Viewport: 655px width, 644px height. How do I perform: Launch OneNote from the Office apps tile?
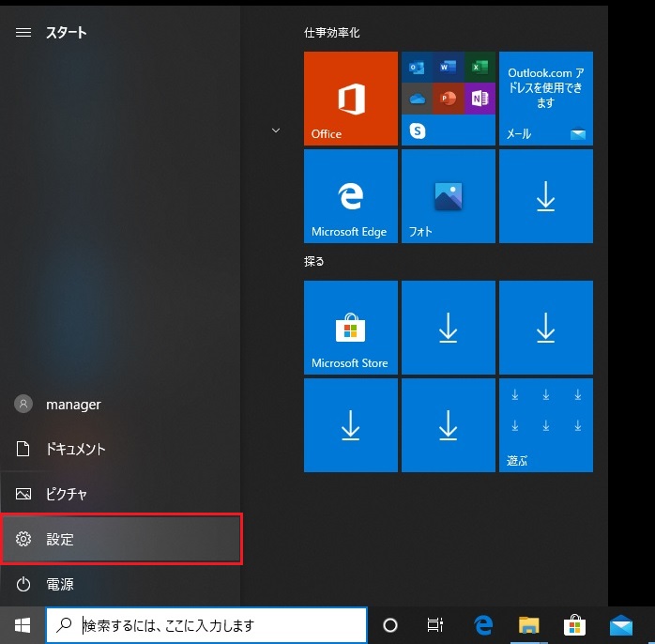pos(480,99)
